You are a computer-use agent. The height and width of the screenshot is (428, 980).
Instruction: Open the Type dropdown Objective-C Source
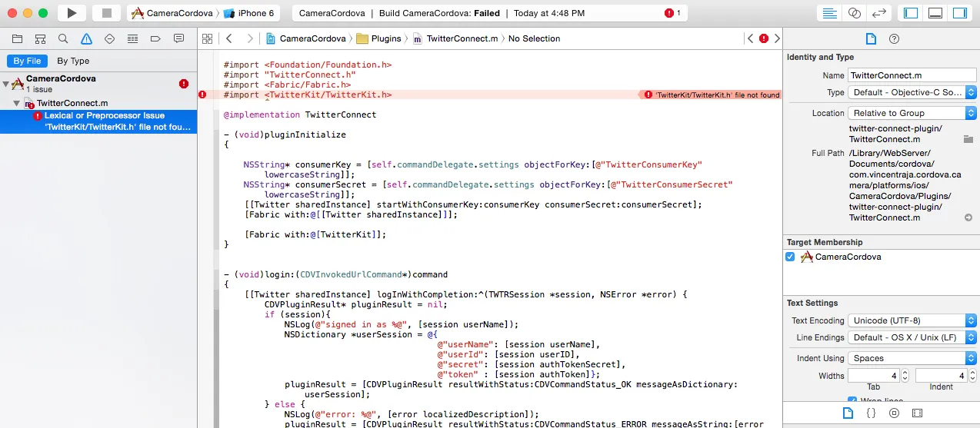click(x=912, y=92)
